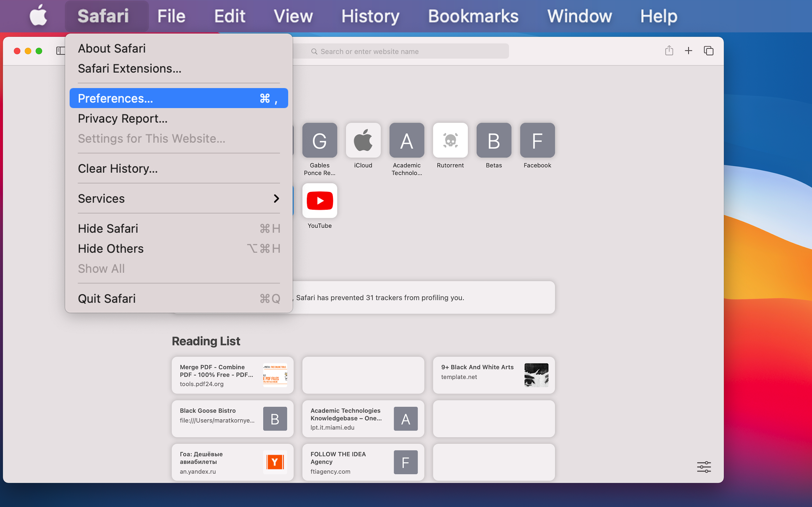This screenshot has height=507, width=812.
Task: Open the Apple menu icon
Action: 38,16
